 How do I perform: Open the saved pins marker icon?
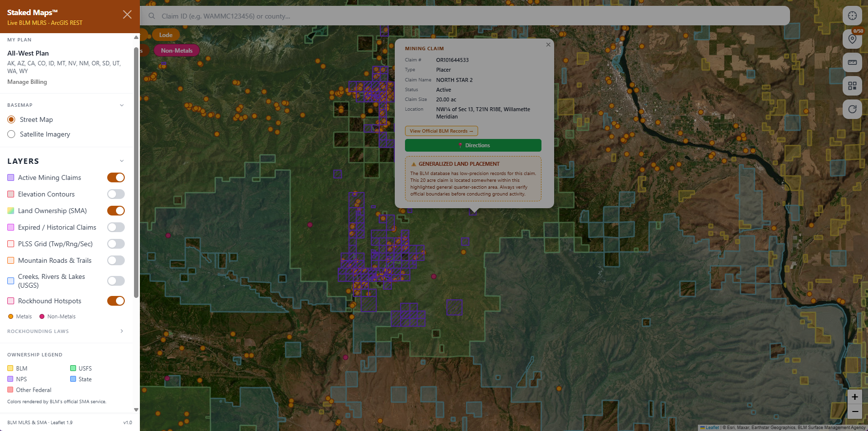(x=852, y=39)
